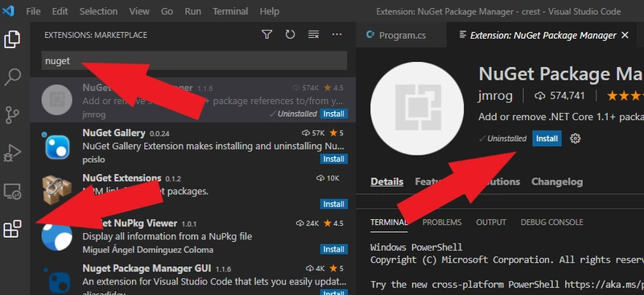
Task: Refresh the extensions marketplace list
Action: pos(290,35)
